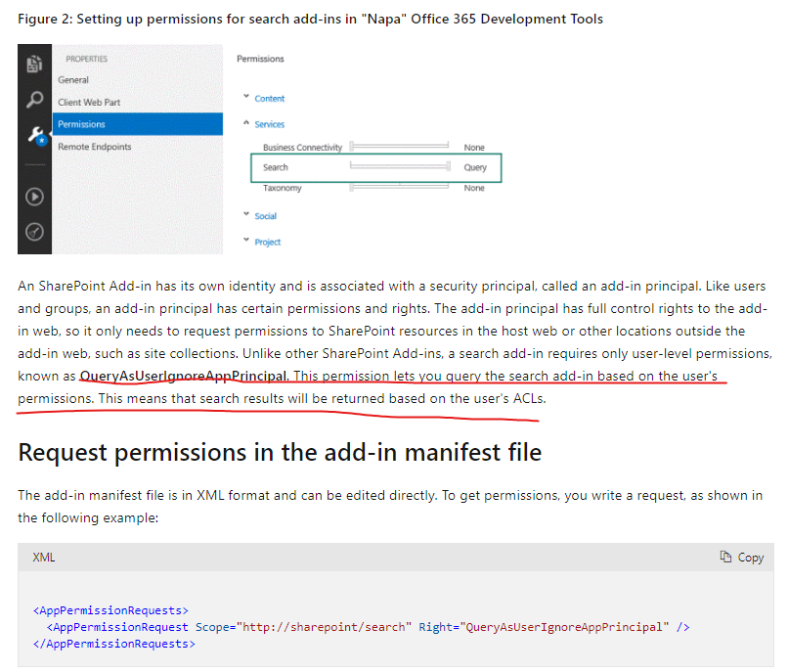The height and width of the screenshot is (672, 789).
Task: Click the http://sharepoint/search scope value
Action: point(324,627)
